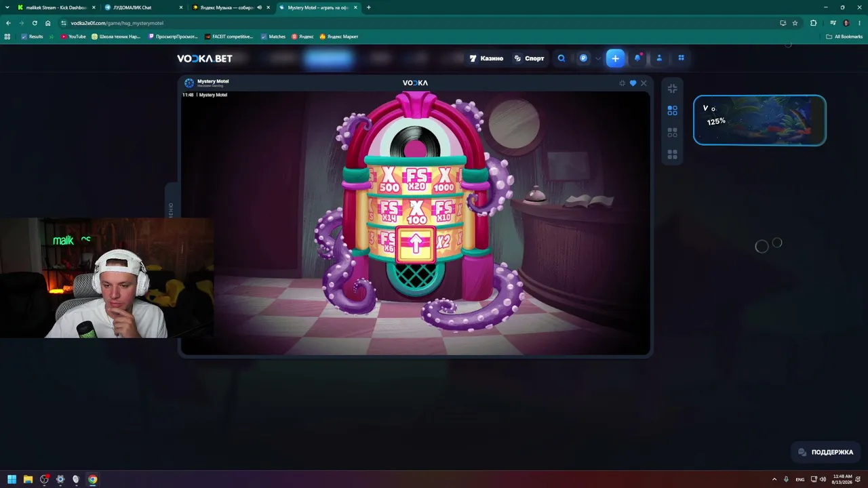This screenshot has width=868, height=488.
Task: Click the blue plus deposit button
Action: [x=615, y=58]
